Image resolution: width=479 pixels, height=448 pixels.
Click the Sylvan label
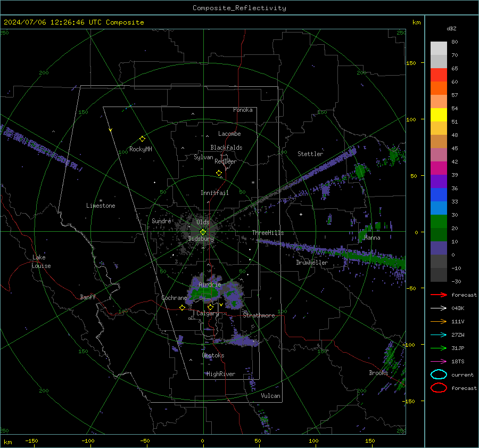(203, 157)
